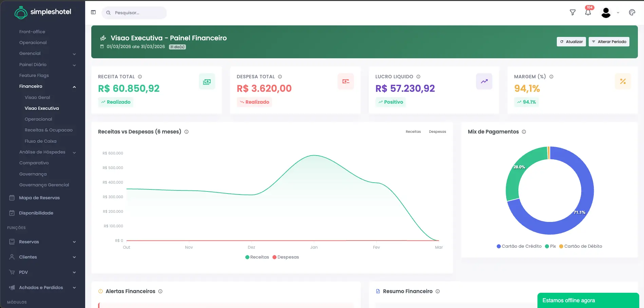Click info icon next to Receita Total
Viewport: 644px width, 308px height.
pyautogui.click(x=140, y=77)
